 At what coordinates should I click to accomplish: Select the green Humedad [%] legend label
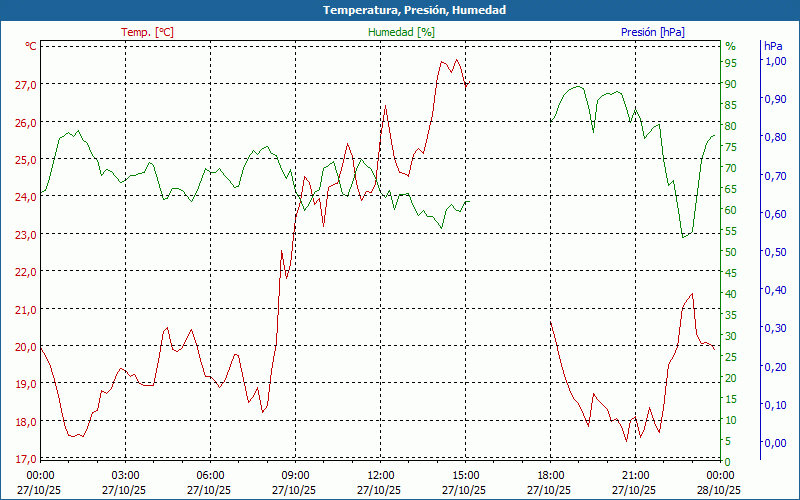(401, 32)
